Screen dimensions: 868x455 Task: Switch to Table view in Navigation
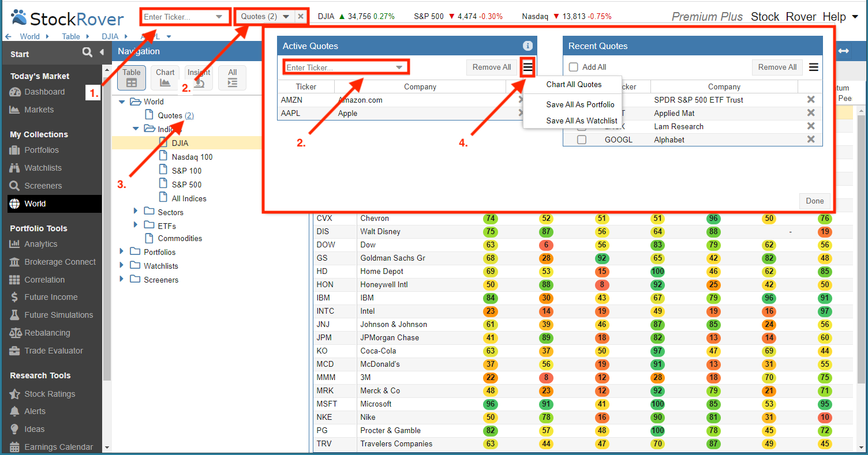[132, 78]
